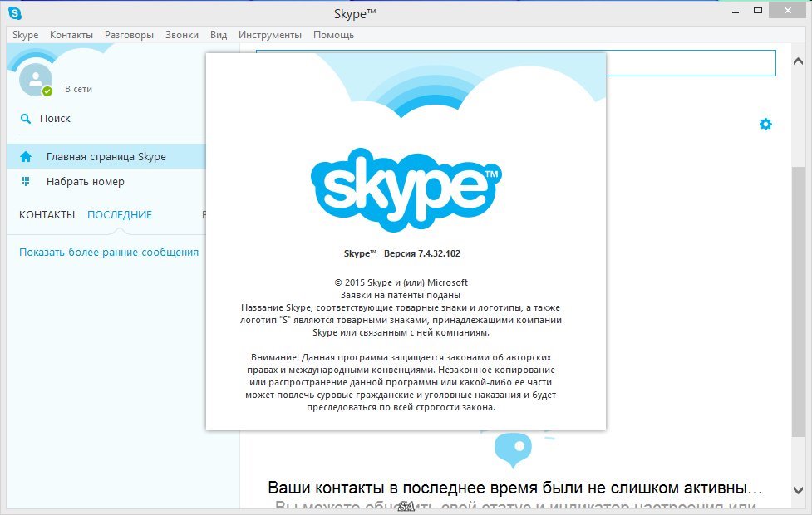The height and width of the screenshot is (515, 812).
Task: Open the Skype menu
Action: [x=26, y=35]
